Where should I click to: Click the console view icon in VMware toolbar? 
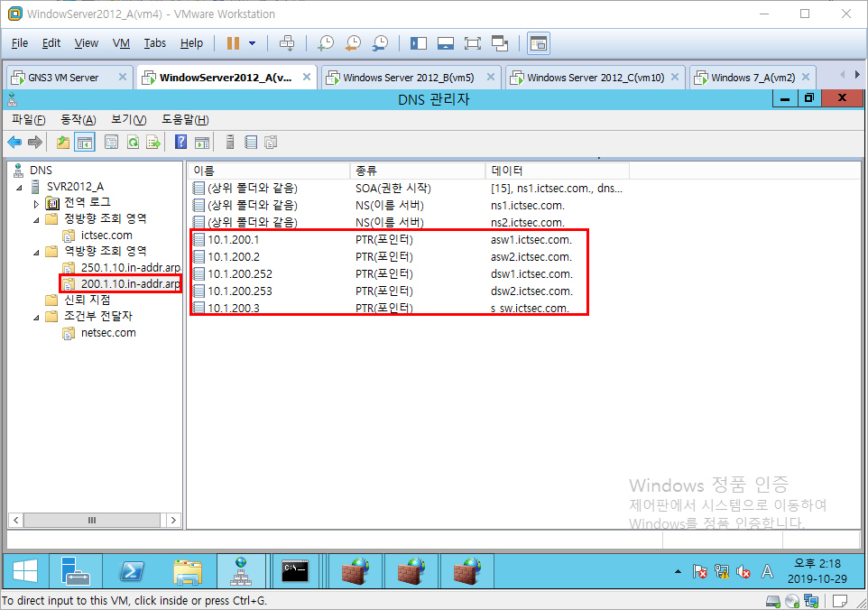point(538,43)
